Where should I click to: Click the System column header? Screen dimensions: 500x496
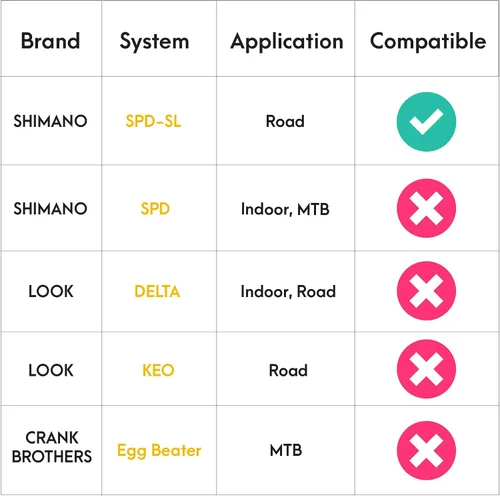coord(155,42)
